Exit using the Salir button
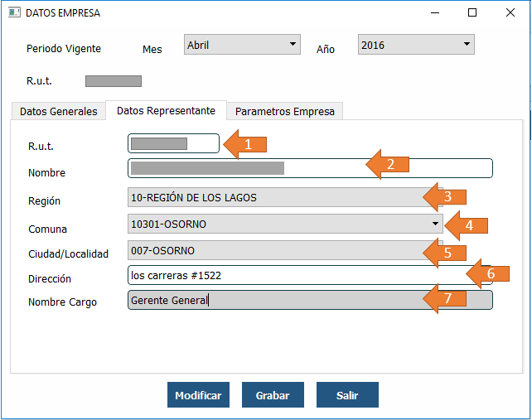 [347, 395]
